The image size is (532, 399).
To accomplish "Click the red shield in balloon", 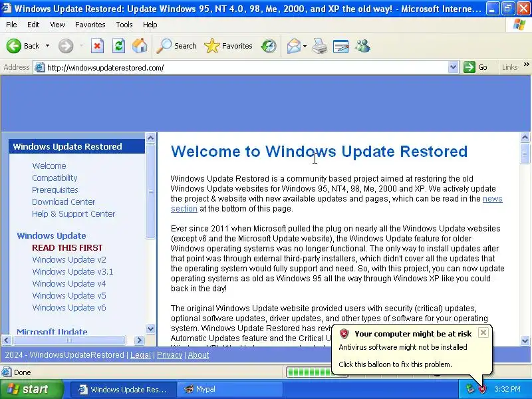I will tap(344, 334).
